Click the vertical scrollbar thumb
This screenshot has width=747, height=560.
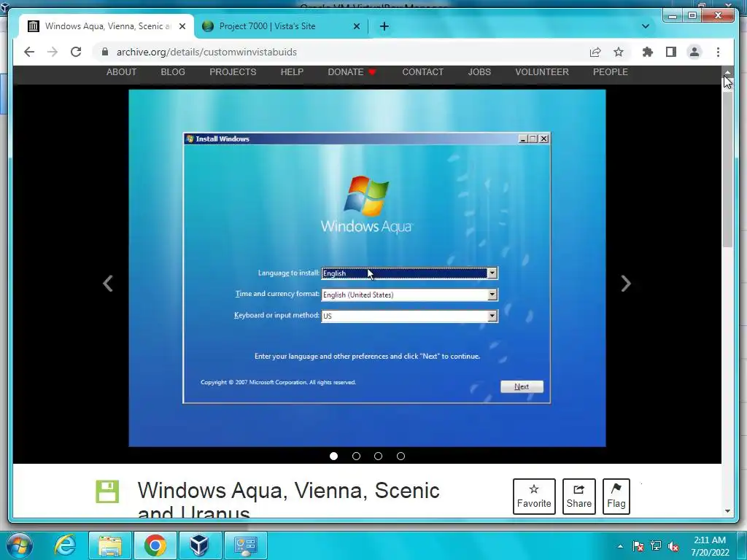(x=727, y=169)
